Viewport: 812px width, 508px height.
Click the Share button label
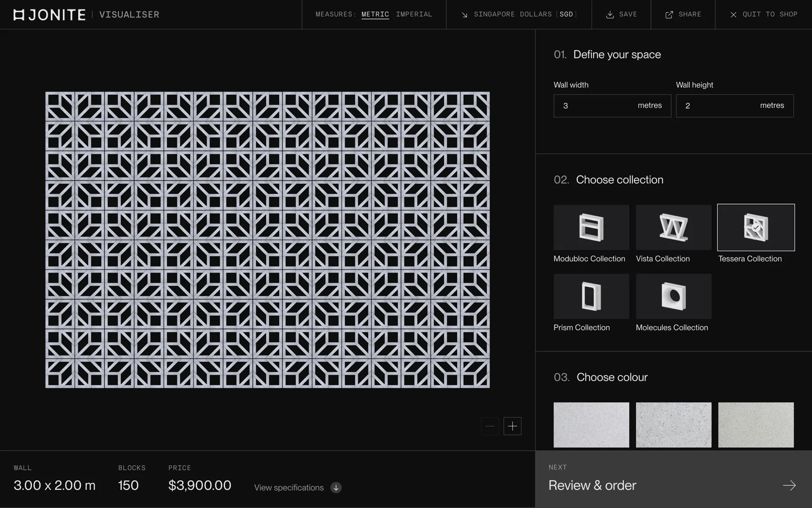click(690, 14)
